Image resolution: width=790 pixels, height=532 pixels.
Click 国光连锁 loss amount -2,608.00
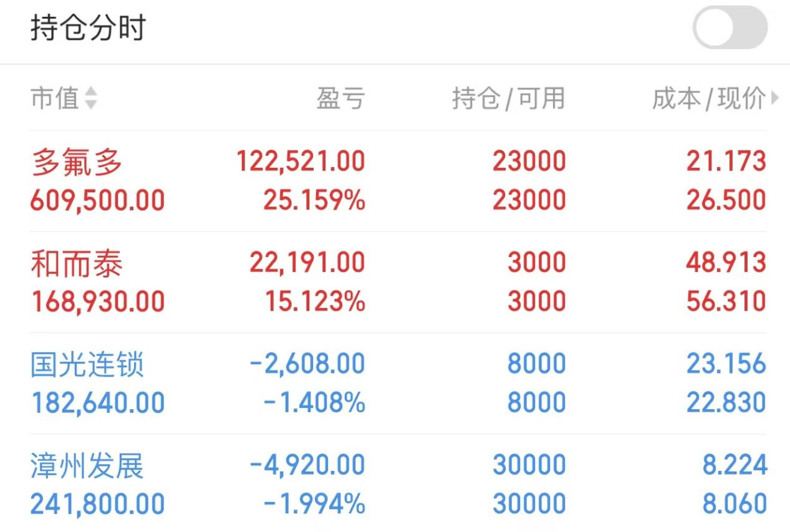pyautogui.click(x=307, y=364)
